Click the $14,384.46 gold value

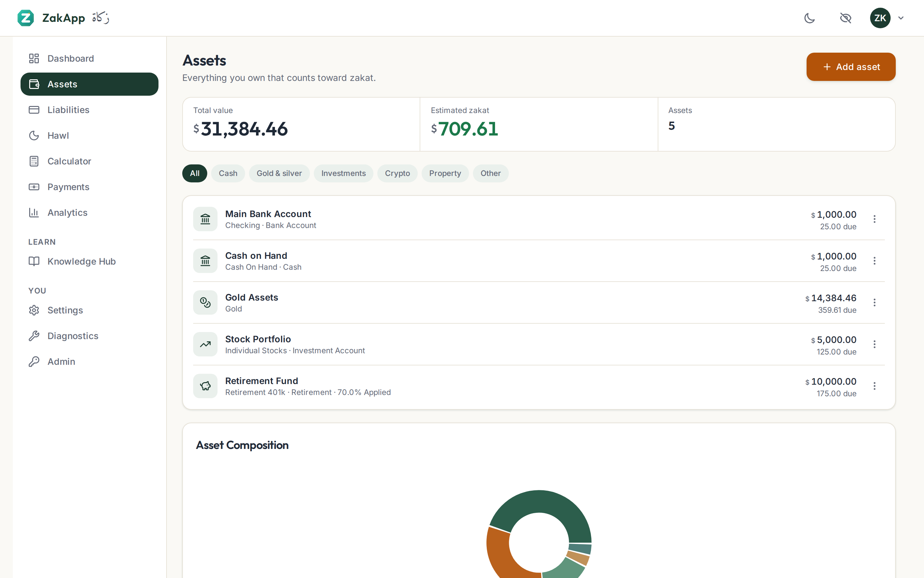[x=831, y=298]
